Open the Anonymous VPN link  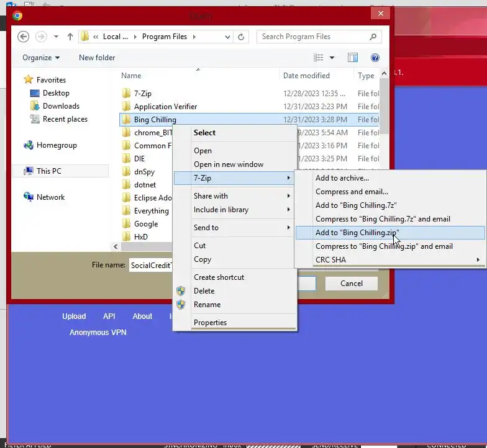tap(98, 333)
